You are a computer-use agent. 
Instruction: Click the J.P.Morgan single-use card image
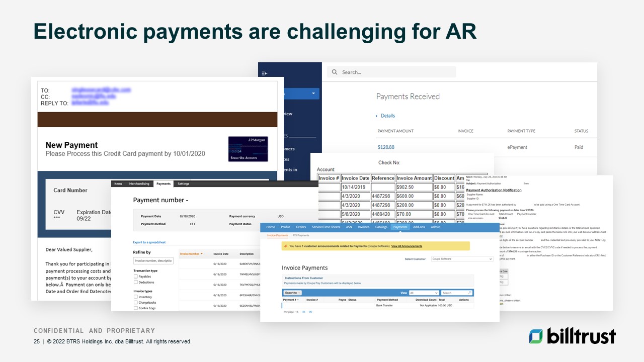coord(248,149)
